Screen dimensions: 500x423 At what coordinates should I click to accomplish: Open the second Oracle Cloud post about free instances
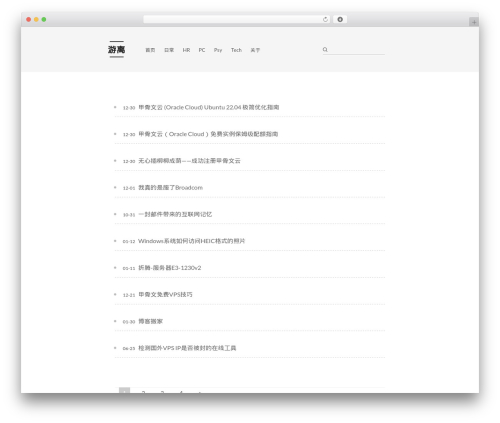208,134
